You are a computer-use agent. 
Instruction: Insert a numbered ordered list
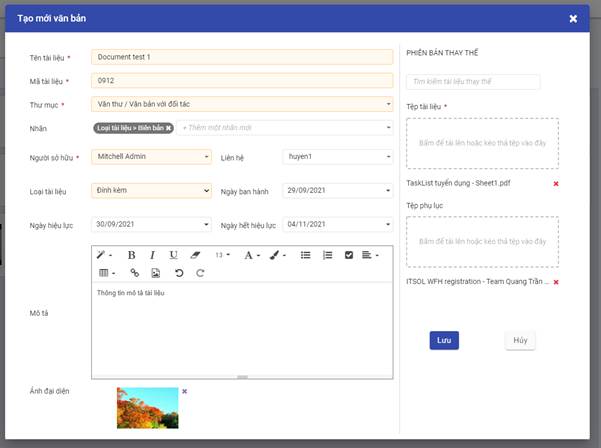pos(327,255)
